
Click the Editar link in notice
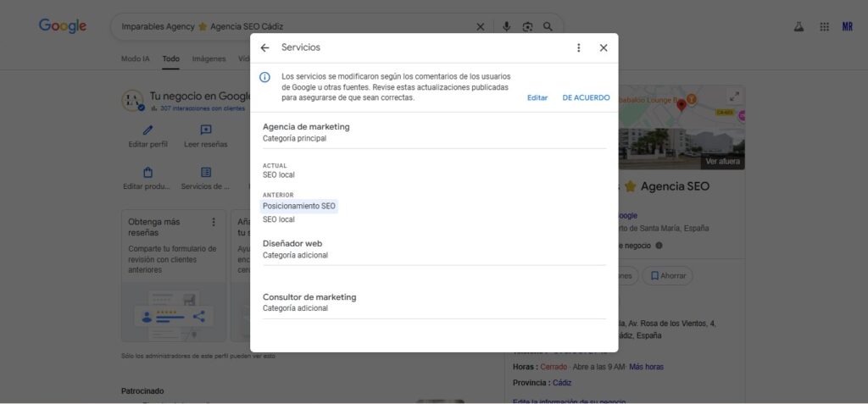(537, 97)
